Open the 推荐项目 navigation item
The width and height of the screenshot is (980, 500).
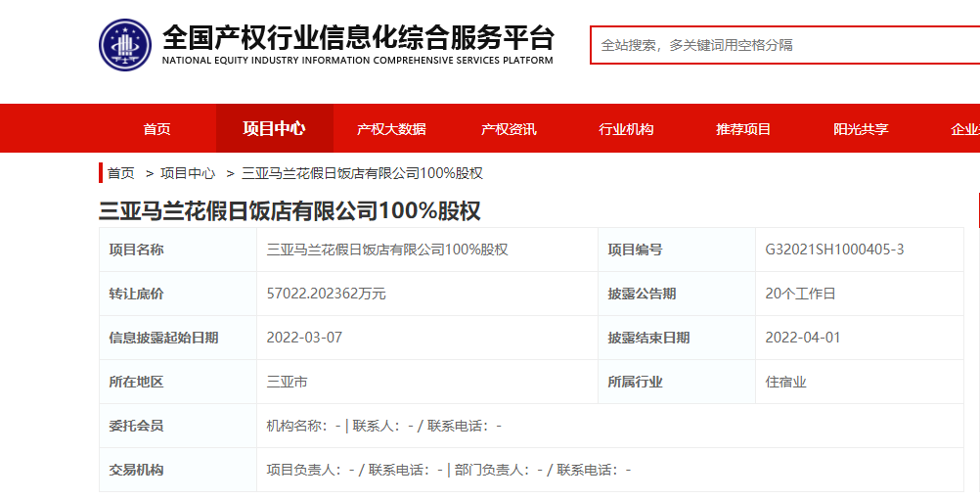coord(743,129)
